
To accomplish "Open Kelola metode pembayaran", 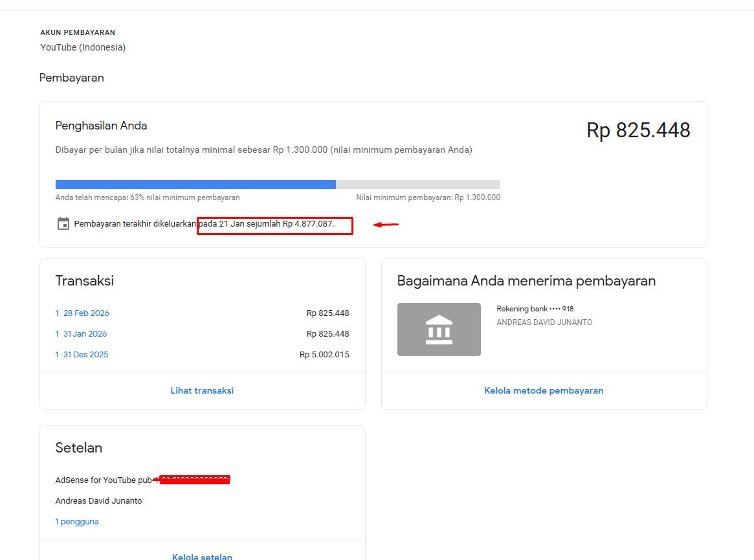I will click(x=544, y=391).
